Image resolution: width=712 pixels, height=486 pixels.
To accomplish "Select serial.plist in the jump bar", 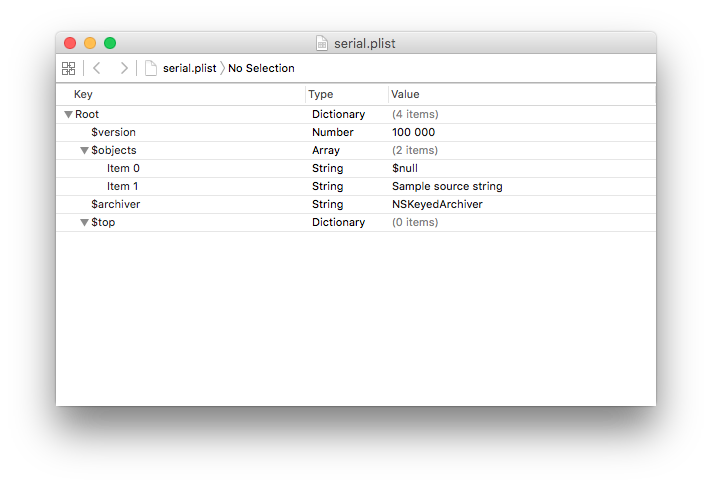I will tap(189, 68).
